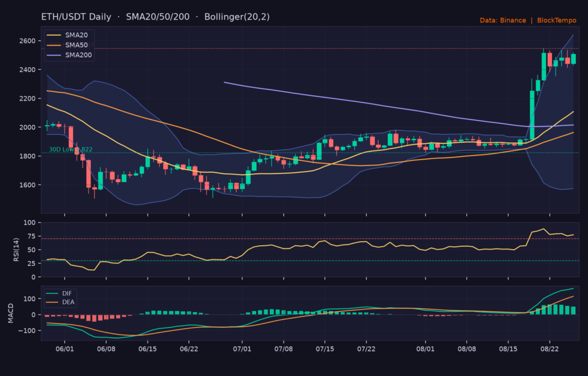
Task: Click the 06/01 date label
Action: point(64,349)
